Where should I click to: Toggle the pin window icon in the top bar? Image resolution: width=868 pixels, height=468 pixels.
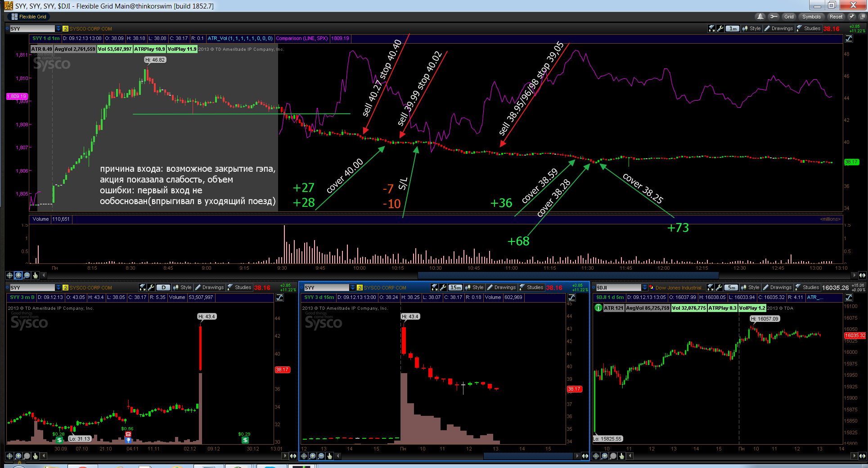[852, 17]
